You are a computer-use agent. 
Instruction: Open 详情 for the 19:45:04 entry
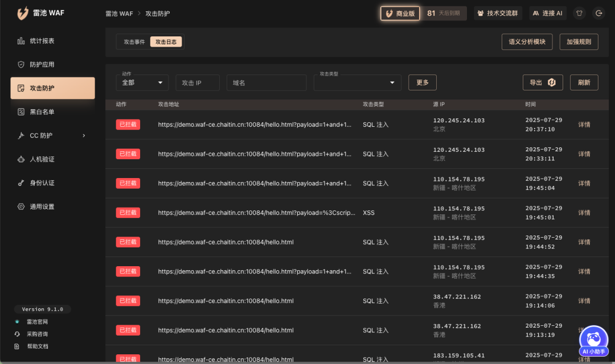click(x=584, y=183)
